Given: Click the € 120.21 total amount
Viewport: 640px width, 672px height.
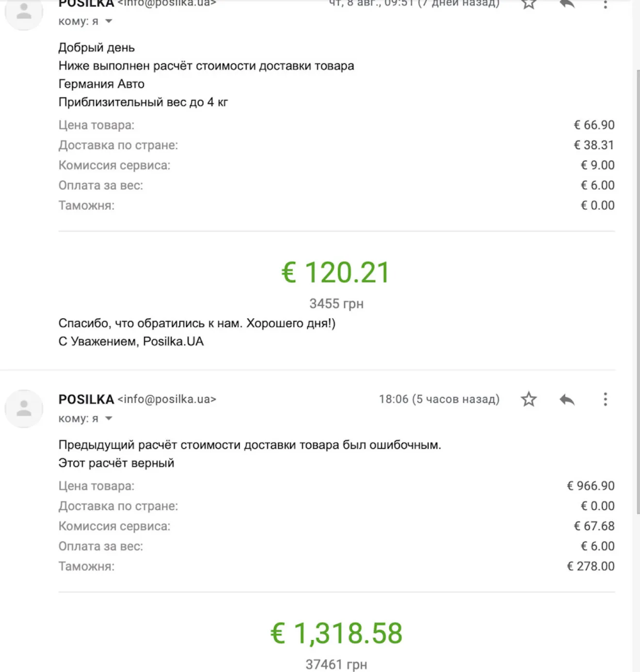Looking at the screenshot, I should [x=336, y=272].
